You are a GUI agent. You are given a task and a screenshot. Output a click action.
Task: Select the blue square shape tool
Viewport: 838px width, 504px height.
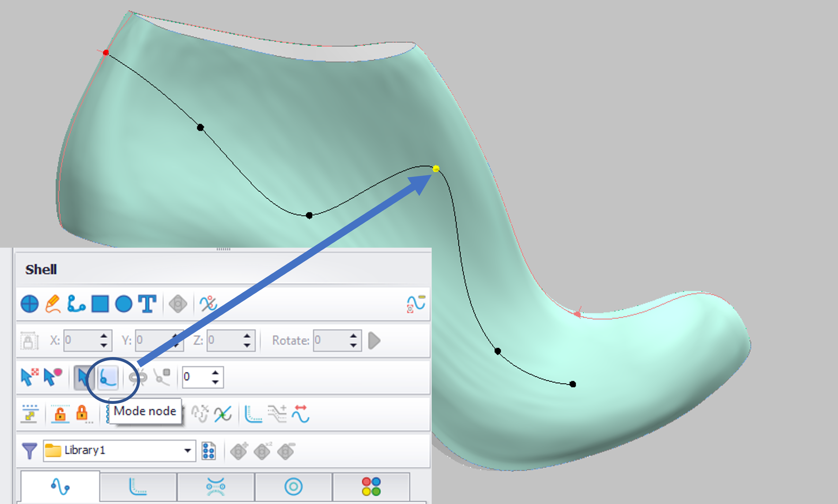pos(100,303)
